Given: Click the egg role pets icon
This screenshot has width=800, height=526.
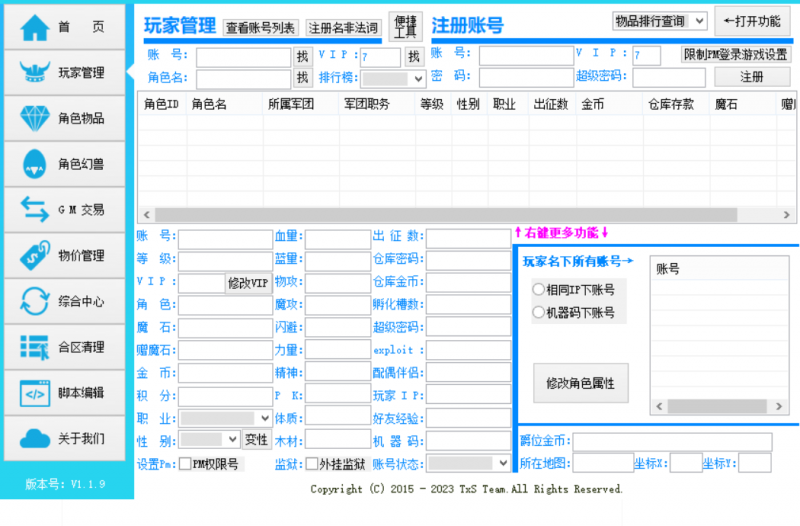Looking at the screenshot, I should click(x=35, y=164).
